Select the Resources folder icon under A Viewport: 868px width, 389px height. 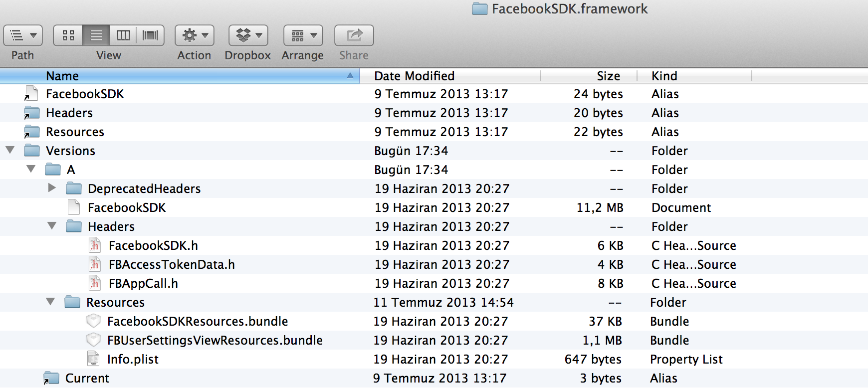[x=72, y=302]
